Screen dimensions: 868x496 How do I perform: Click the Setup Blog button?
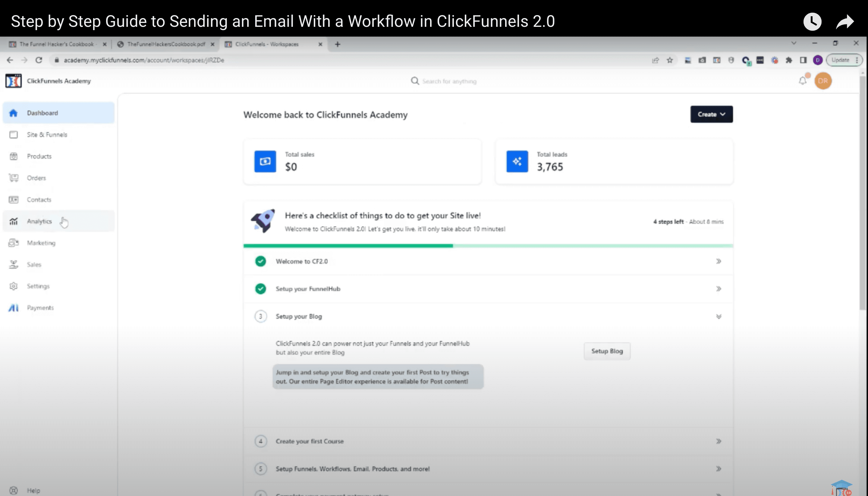[607, 351]
